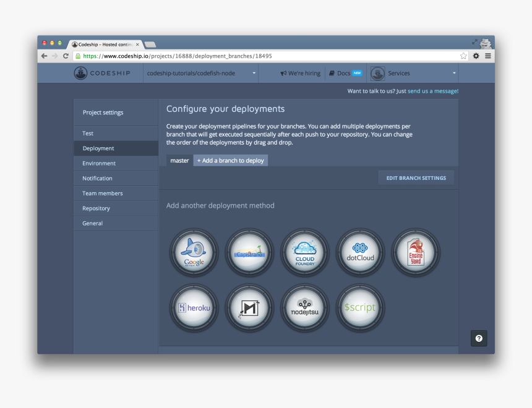Select dotCloud deployment method
Viewport: 532px width, 408px height.
tap(360, 253)
